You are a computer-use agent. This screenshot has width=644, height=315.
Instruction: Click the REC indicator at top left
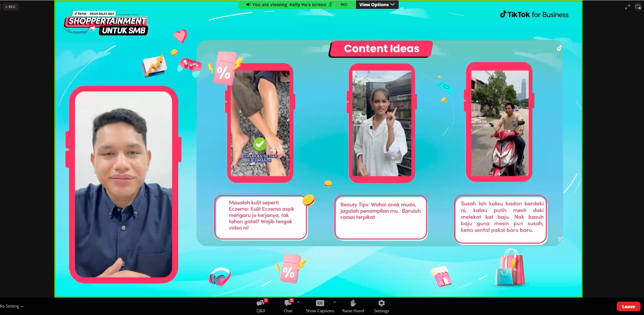tap(11, 7)
